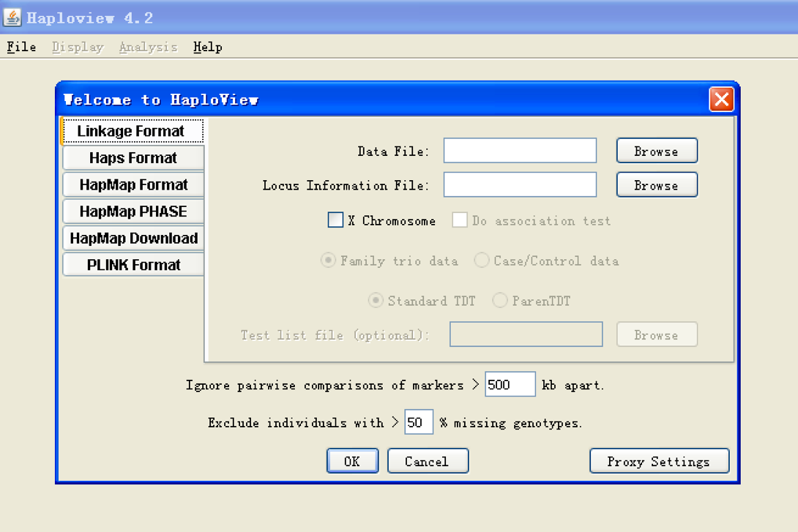Toggle the Do association test checkbox
This screenshot has width=798, height=532.
[x=460, y=220]
